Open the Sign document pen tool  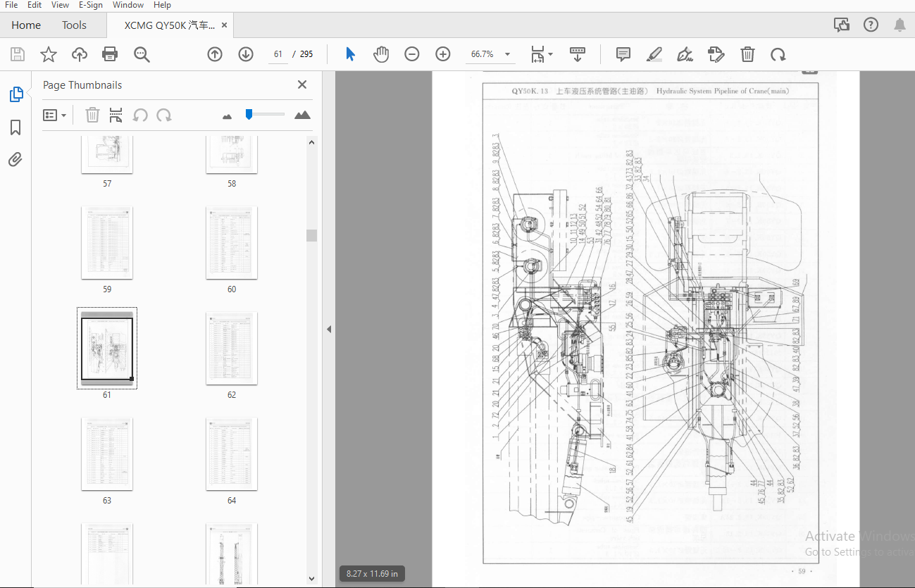pyautogui.click(x=685, y=54)
